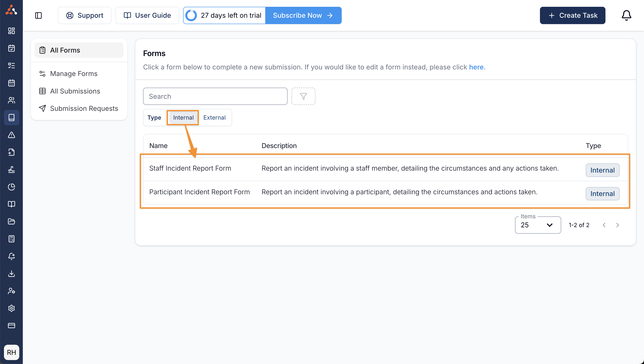Click Subscribe Now
The width and height of the screenshot is (644, 364).
303,16
